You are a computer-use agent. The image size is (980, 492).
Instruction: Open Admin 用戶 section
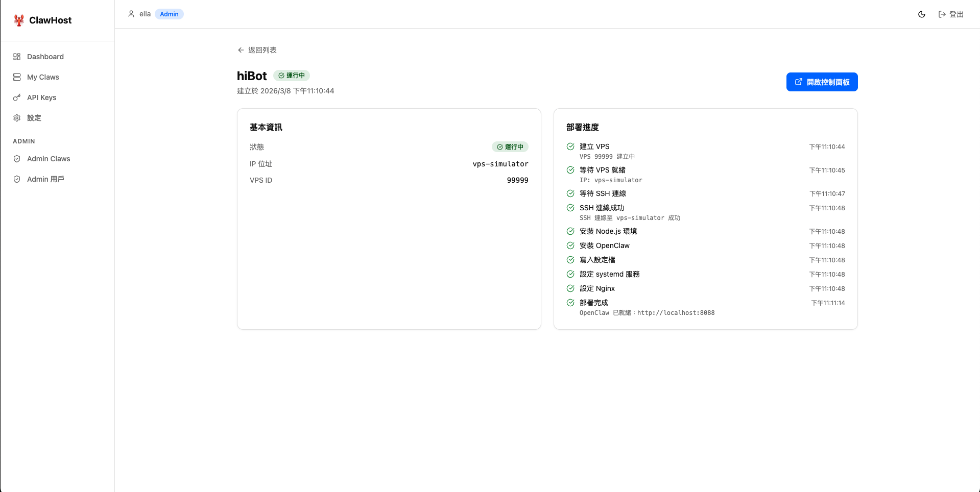click(57, 179)
